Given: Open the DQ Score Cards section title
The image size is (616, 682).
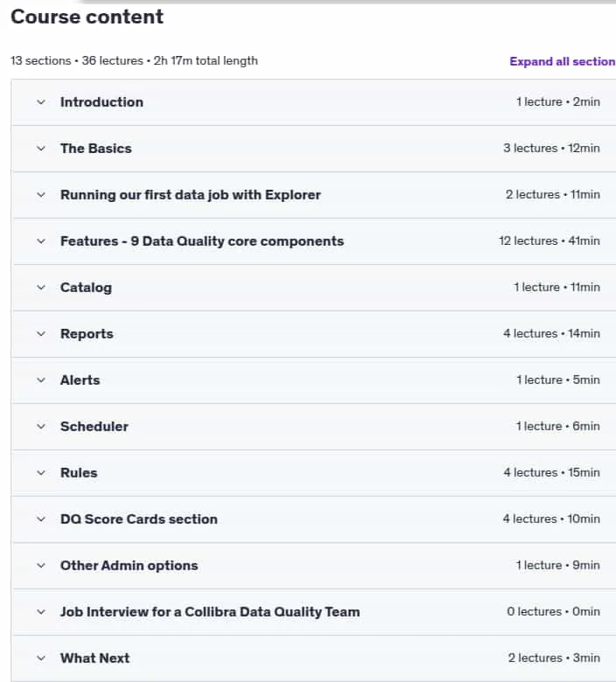Looking at the screenshot, I should (x=139, y=519).
